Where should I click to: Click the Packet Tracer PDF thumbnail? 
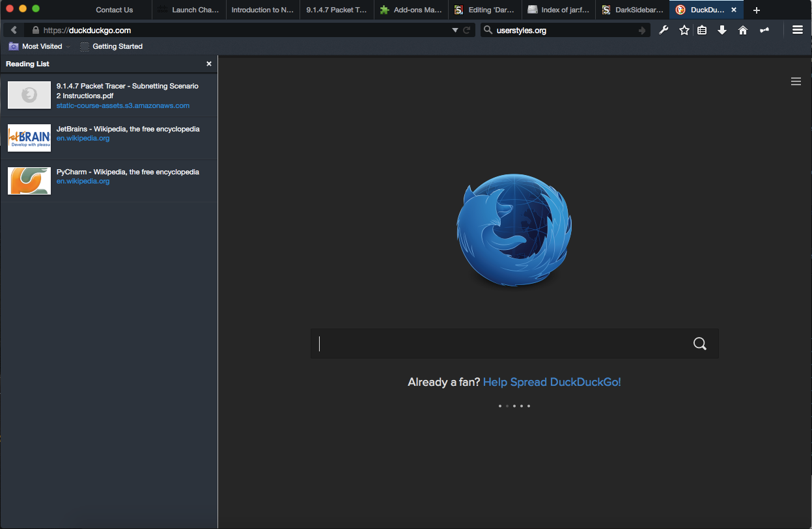coord(29,95)
